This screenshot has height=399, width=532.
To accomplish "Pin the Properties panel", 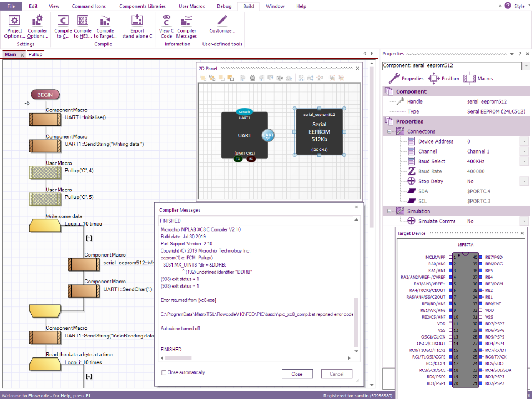I will coord(519,54).
